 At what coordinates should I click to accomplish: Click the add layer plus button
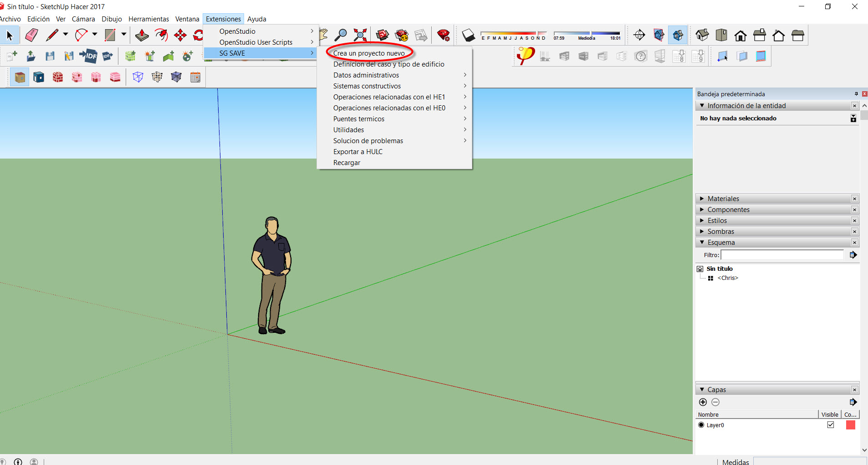click(x=703, y=402)
